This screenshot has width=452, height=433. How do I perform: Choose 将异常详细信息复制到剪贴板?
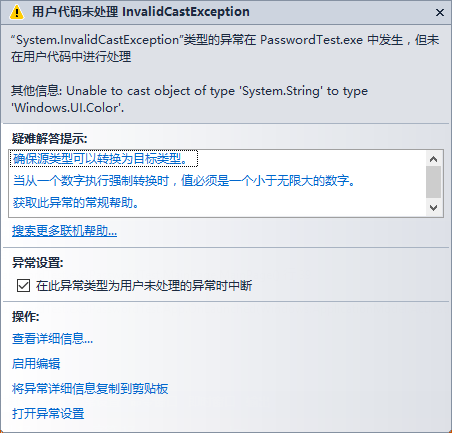tap(90, 388)
